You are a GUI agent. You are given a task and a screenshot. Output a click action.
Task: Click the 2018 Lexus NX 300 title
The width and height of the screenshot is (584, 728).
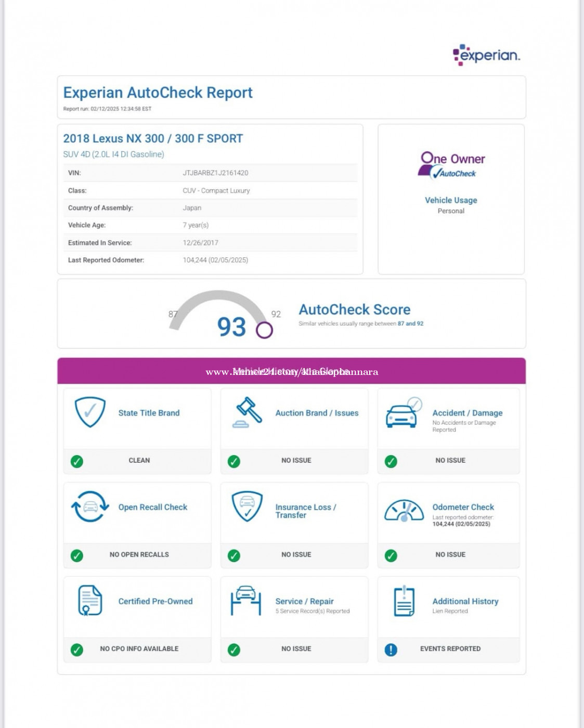[x=153, y=138]
